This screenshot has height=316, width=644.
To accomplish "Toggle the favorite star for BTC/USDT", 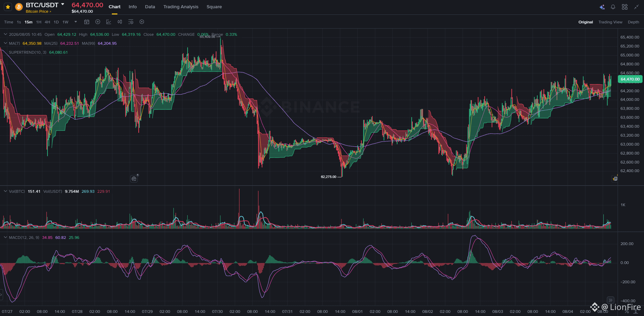I will (x=8, y=7).
